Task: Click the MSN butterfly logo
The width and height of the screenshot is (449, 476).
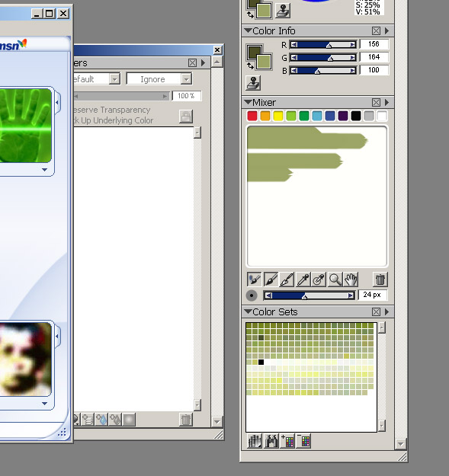Action: 22,43
